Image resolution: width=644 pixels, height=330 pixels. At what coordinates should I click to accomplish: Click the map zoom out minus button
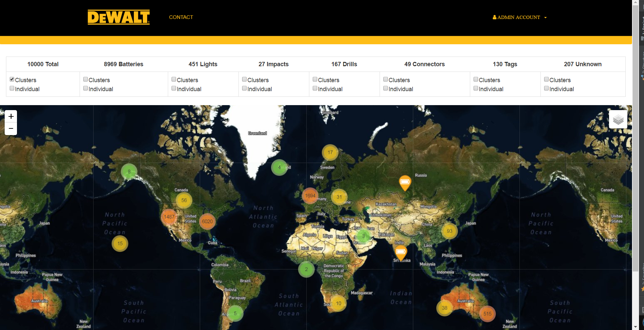[x=11, y=129]
